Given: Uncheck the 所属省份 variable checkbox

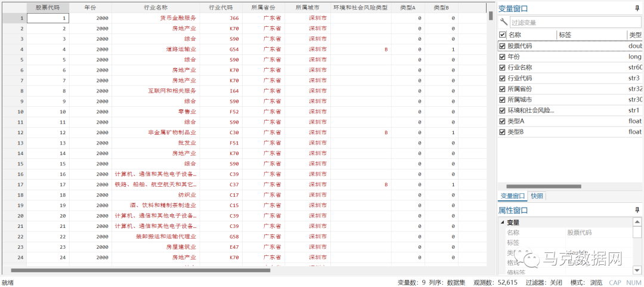Looking at the screenshot, I should pos(502,89).
